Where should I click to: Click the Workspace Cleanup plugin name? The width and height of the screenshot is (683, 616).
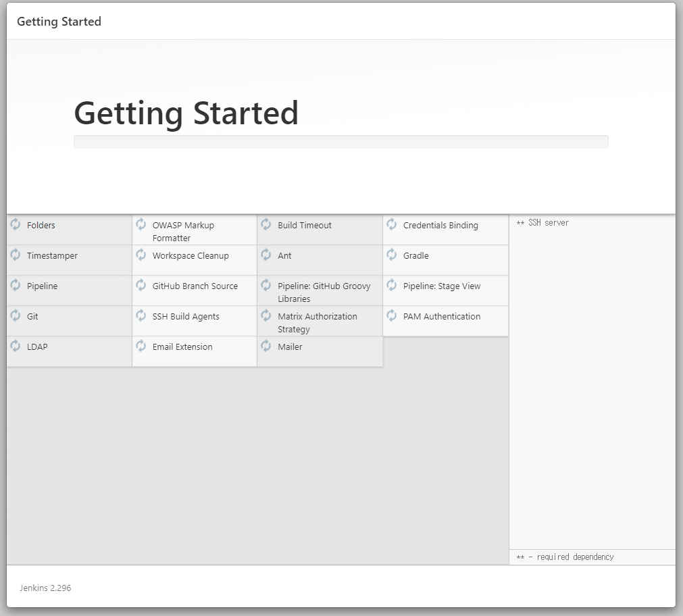point(191,256)
